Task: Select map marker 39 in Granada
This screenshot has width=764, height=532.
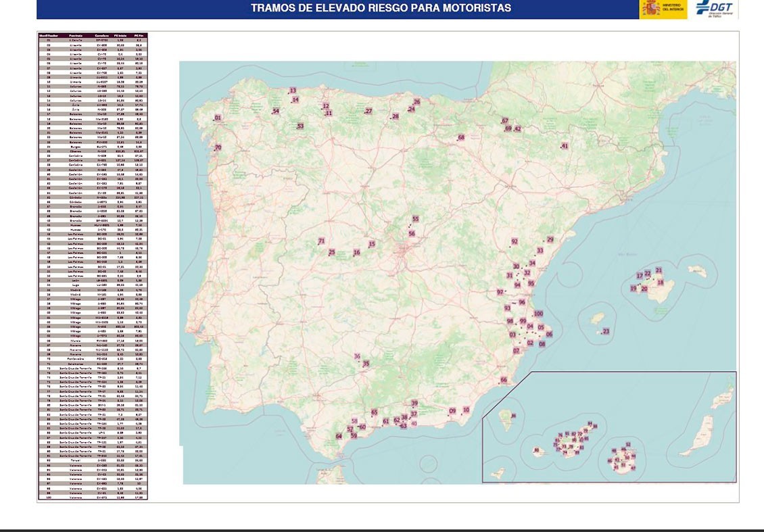Action: pyautogui.click(x=414, y=404)
